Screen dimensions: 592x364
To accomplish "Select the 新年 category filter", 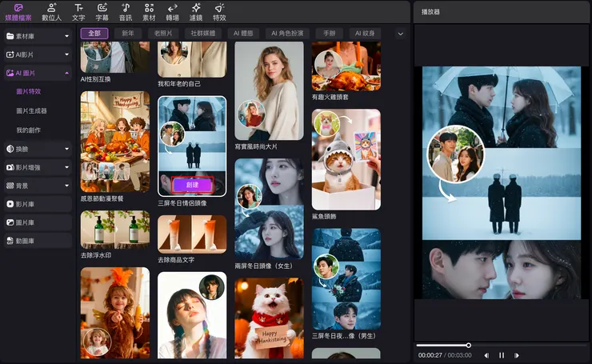I will pos(128,34).
